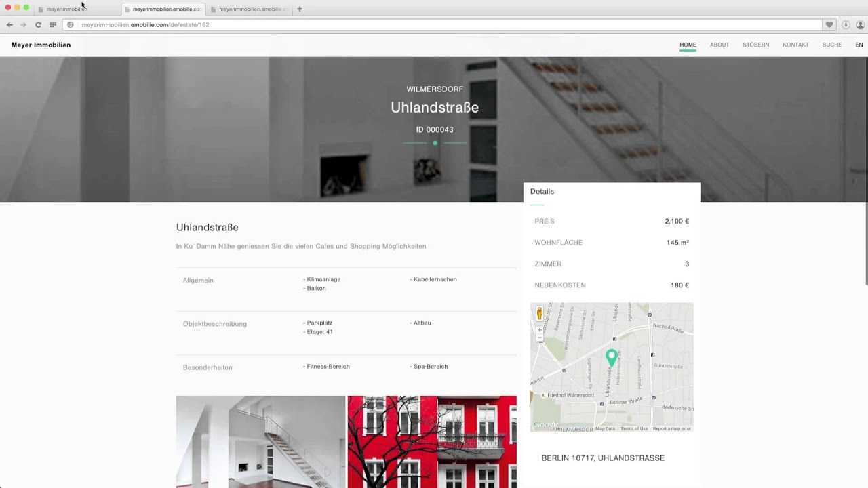This screenshot has width=868, height=488.
Task: Click the Map Data link
Action: click(x=605, y=428)
